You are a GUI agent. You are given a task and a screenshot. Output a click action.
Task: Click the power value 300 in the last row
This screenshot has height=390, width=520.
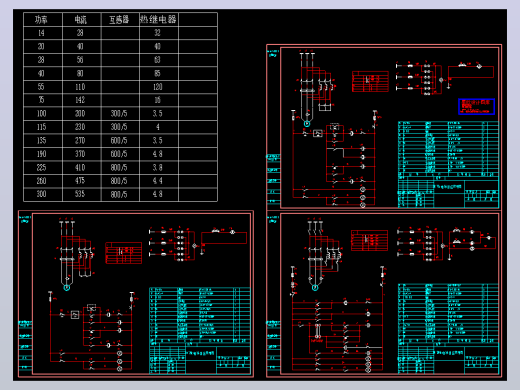[x=41, y=194]
